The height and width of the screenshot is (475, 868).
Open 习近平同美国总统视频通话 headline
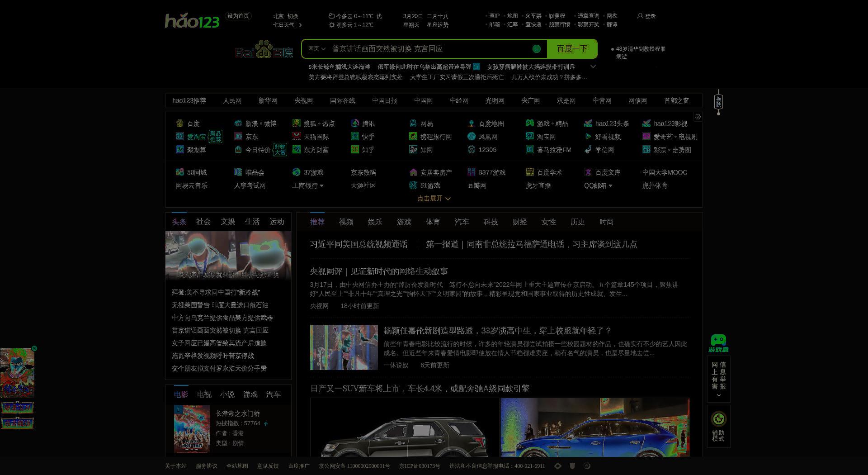click(359, 244)
